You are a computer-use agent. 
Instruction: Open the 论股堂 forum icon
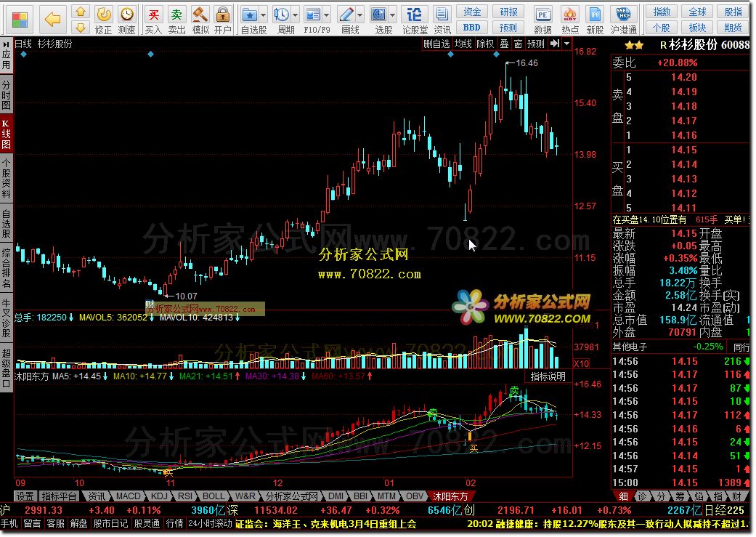(414, 15)
